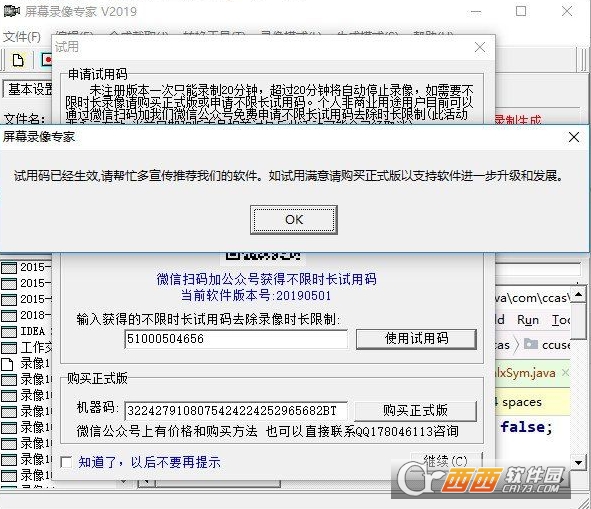Image resolution: width=591 pixels, height=509 pixels.
Task: Click the 机器码 machine code field
Action: tap(236, 411)
